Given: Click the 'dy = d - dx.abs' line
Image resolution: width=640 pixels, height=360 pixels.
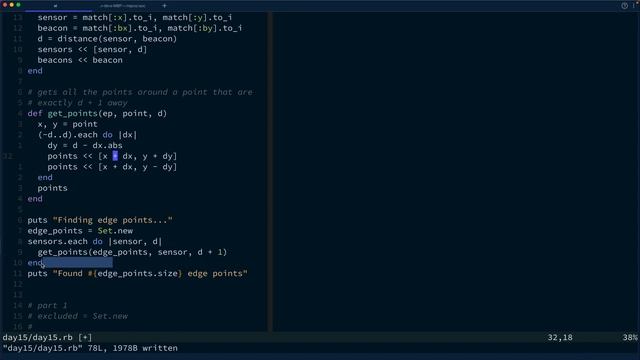Looking at the screenshot, I should [x=85, y=145].
